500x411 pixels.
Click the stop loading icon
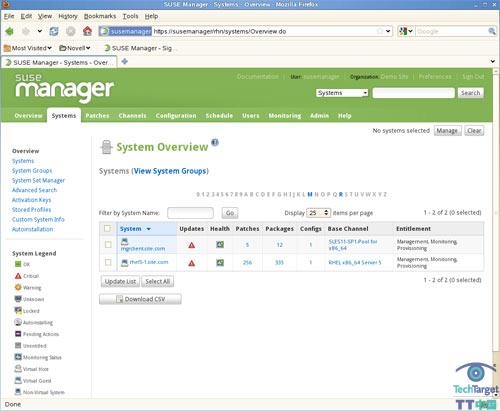coord(70,31)
